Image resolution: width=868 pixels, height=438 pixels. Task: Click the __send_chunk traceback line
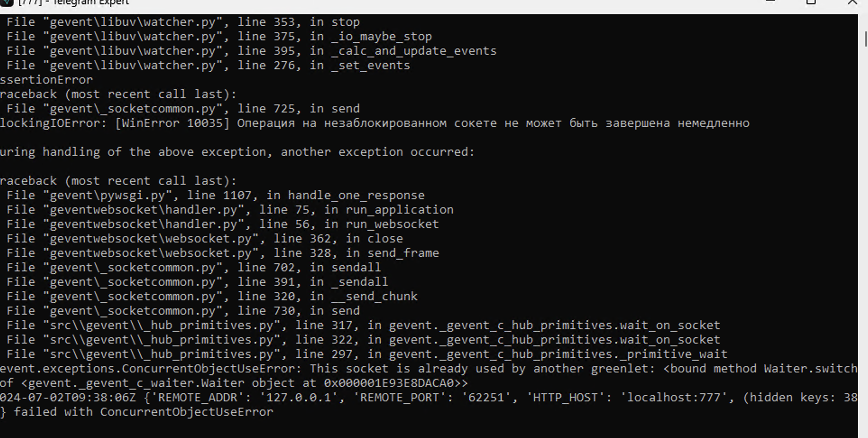[212, 297]
